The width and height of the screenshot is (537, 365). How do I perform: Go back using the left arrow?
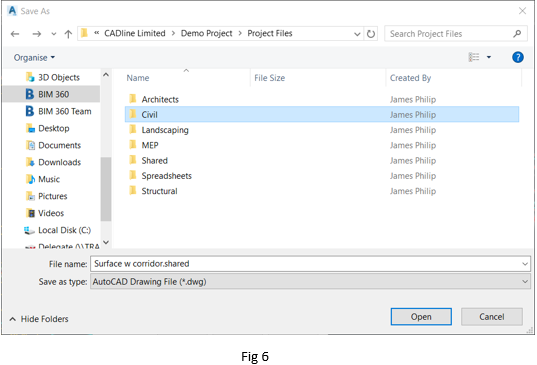(15, 34)
